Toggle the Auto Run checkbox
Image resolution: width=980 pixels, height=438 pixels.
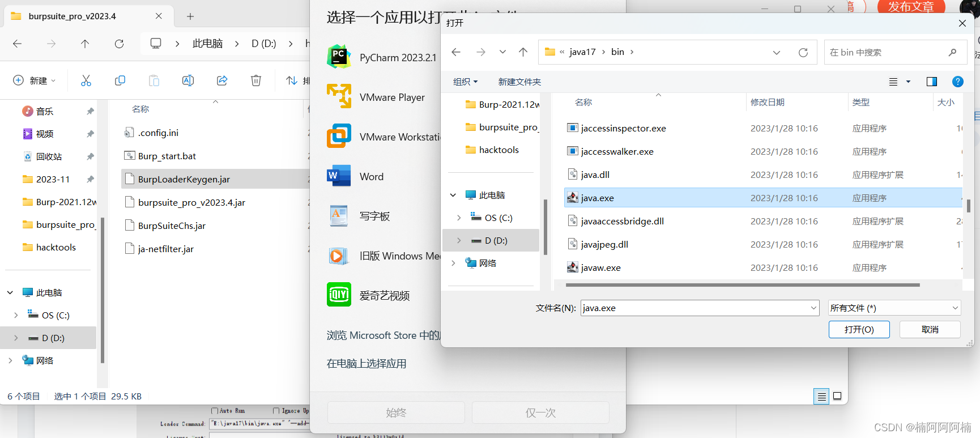pos(214,411)
